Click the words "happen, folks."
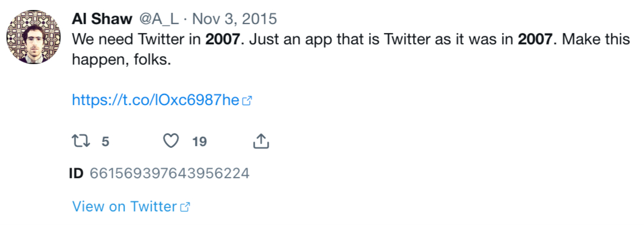Viewport: 644px width, 225px height. coord(121,60)
